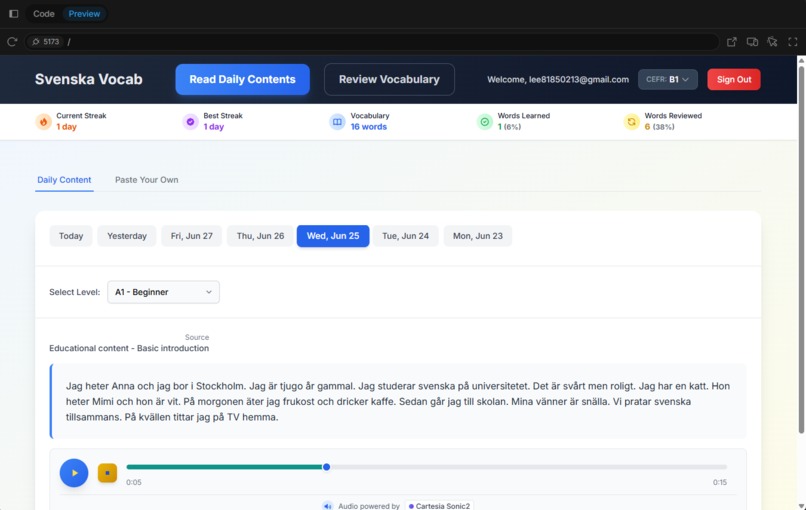Toggle the sidebar panel icon
The width and height of the screenshot is (806, 510).
[14, 14]
